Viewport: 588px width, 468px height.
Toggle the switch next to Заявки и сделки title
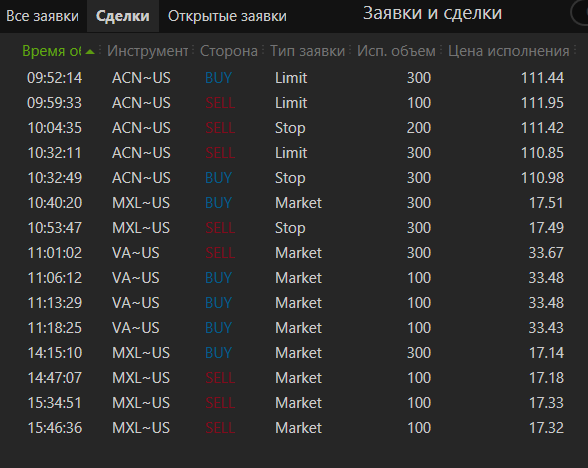click(579, 13)
